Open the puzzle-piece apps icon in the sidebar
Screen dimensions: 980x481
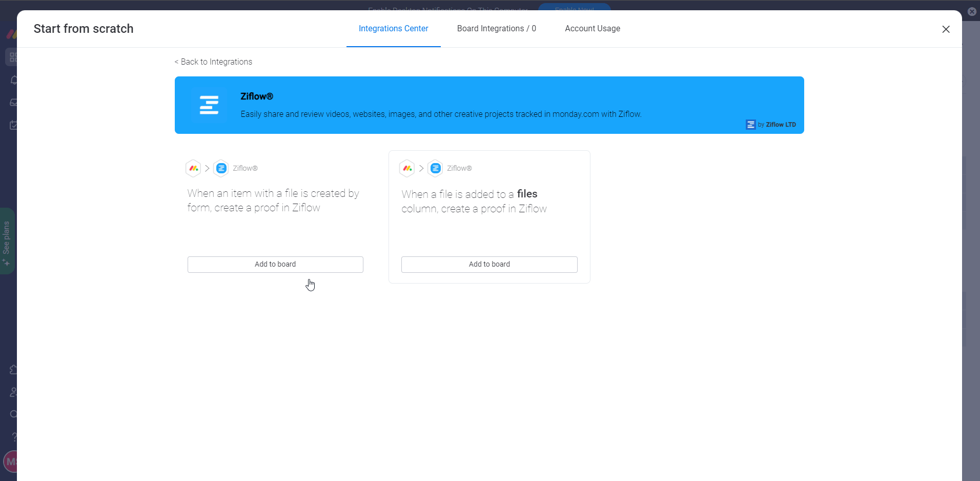click(13, 370)
